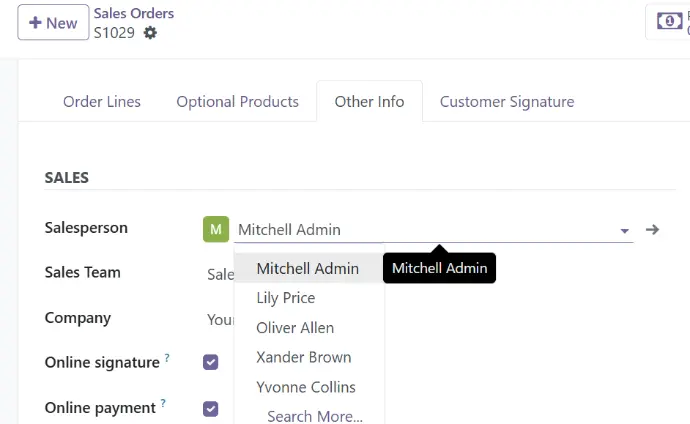The width and height of the screenshot is (690, 424).
Task: Click the banknote icon in the top right
Action: (x=669, y=21)
